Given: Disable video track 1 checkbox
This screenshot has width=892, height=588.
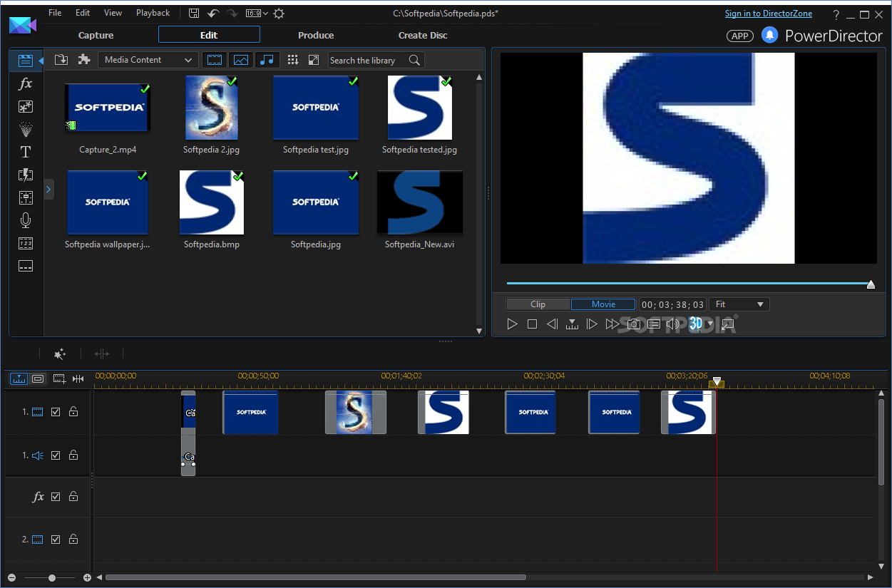Looking at the screenshot, I should (56, 412).
